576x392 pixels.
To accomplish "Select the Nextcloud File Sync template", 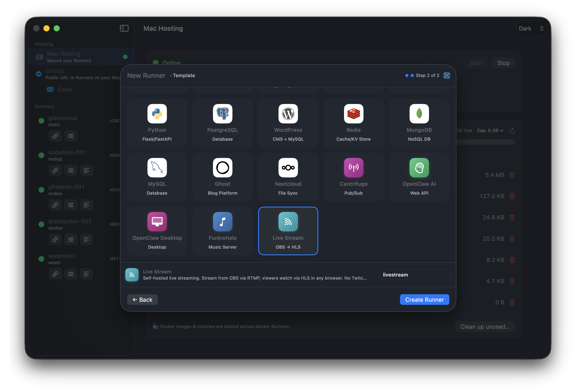I will tap(288, 177).
